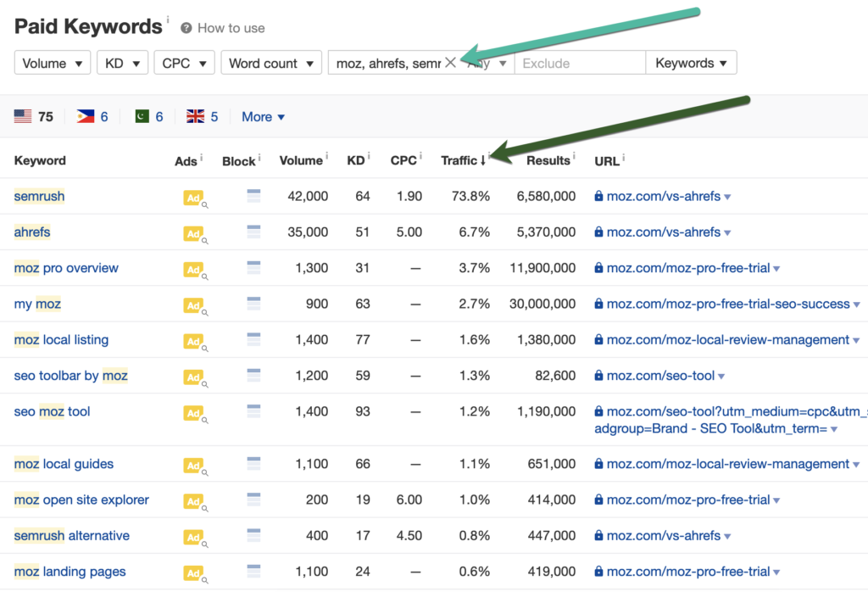Click the lock icon before moz.com/vs-ahrefs
This screenshot has width=868, height=592.
[x=598, y=197]
